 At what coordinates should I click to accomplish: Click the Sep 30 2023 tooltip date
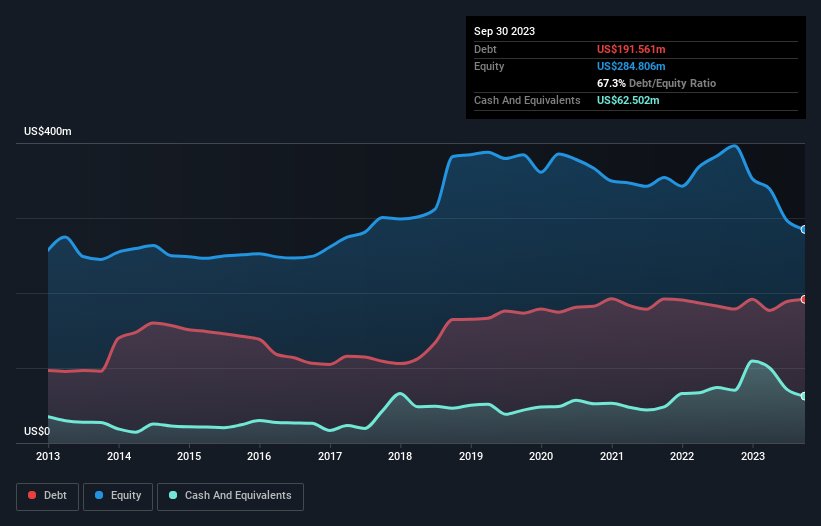pyautogui.click(x=504, y=31)
